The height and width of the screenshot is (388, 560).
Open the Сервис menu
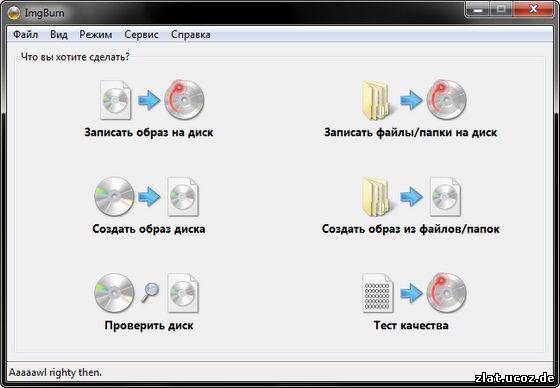141,35
